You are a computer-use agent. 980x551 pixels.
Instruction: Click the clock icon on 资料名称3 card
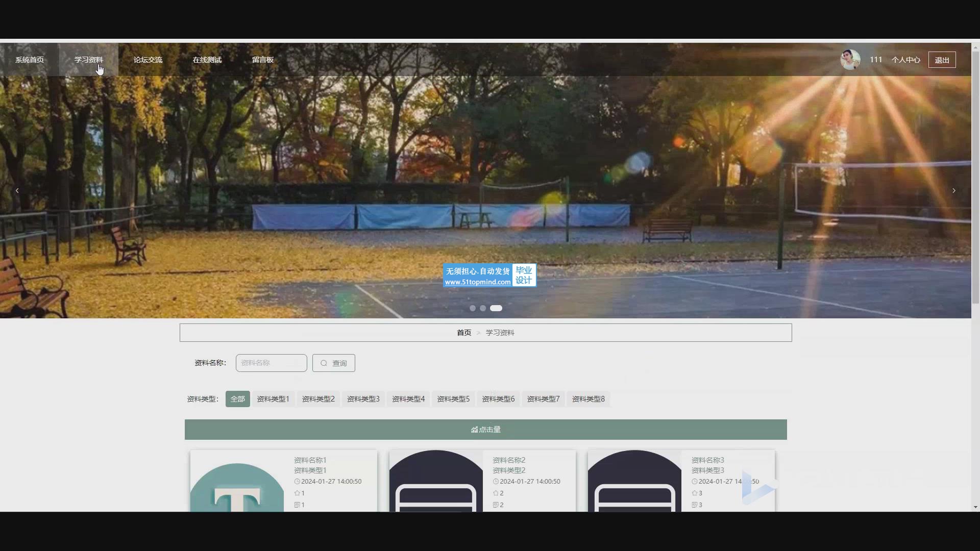(695, 482)
